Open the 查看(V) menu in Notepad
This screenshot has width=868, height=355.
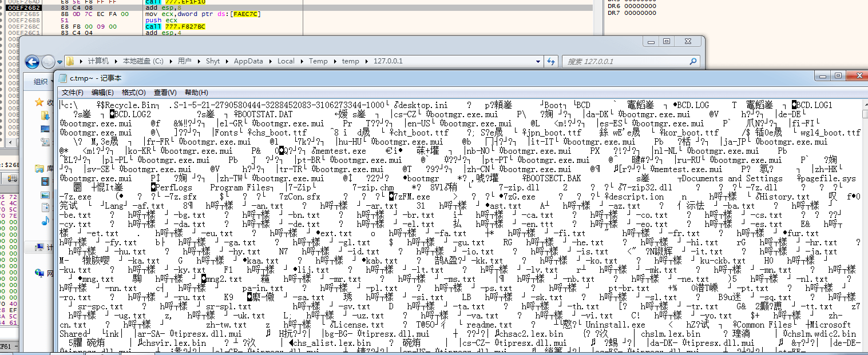click(x=165, y=93)
